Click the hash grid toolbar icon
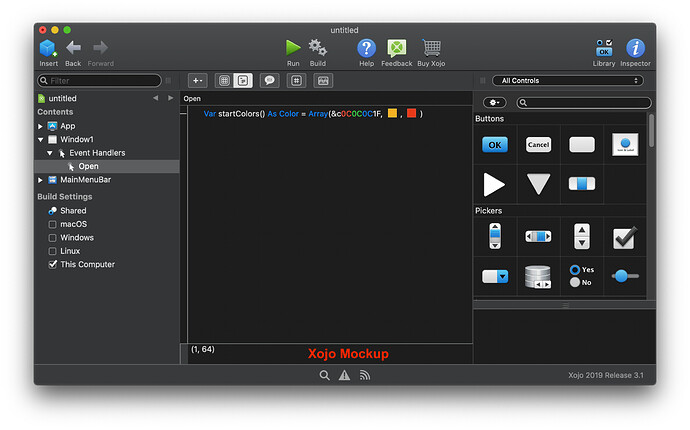This screenshot has height=430, width=690. (x=296, y=81)
